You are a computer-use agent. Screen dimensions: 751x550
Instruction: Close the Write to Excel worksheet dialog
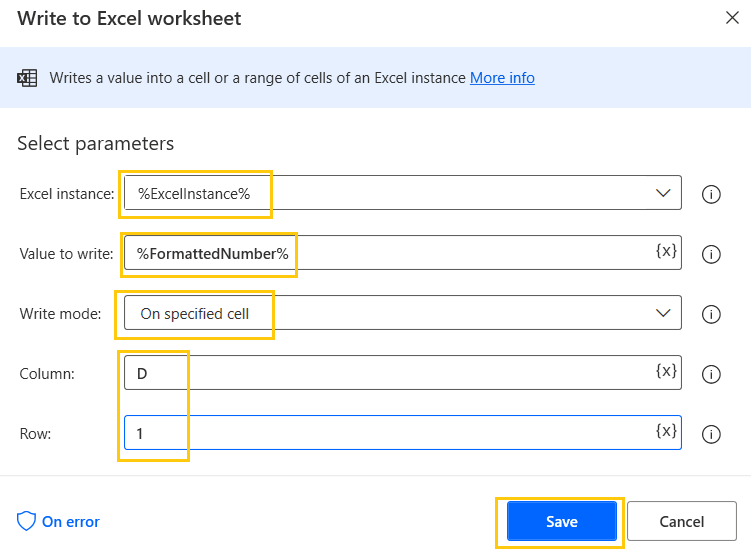click(732, 18)
